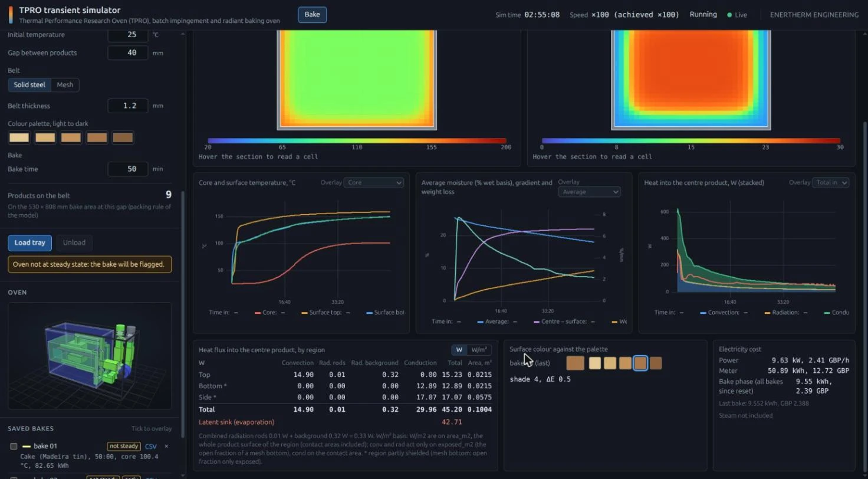The image size is (868, 479).
Task: Open the Core overlay dropdown
Action: (374, 182)
